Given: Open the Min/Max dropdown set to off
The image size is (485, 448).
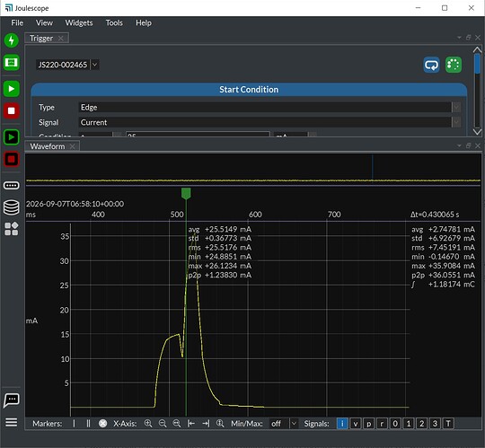Looking at the screenshot, I should point(284,424).
